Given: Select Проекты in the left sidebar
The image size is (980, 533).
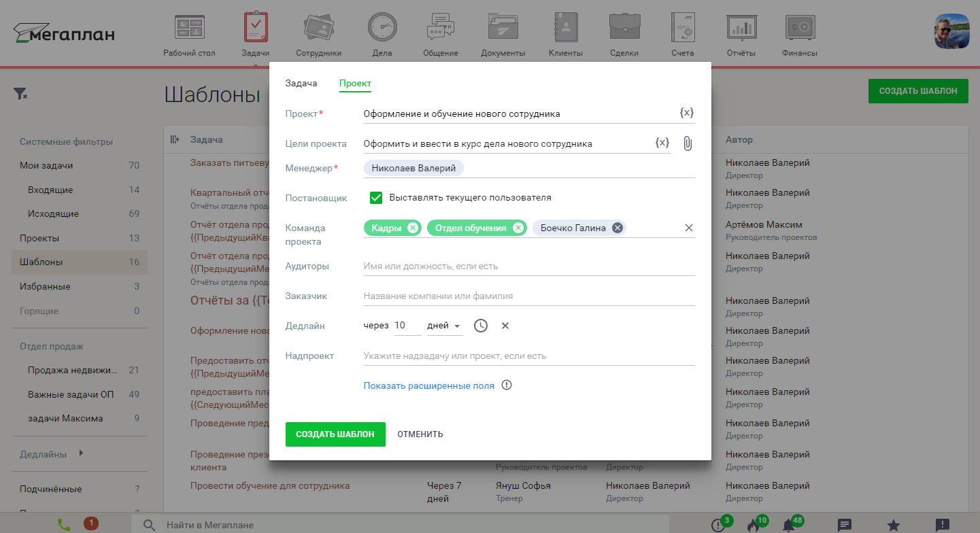Looking at the screenshot, I should 39,238.
